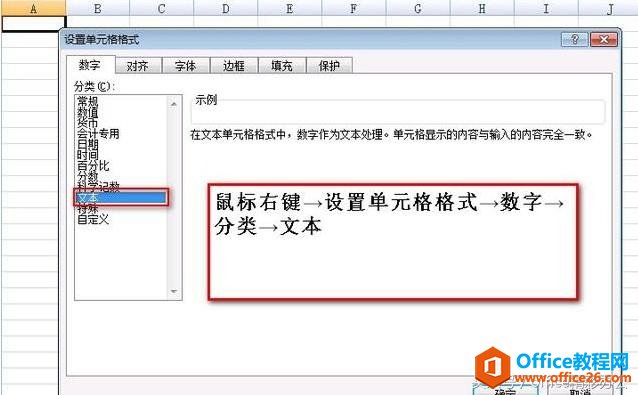Click category list scroll down arrow
638x395 pixels.
[174, 291]
